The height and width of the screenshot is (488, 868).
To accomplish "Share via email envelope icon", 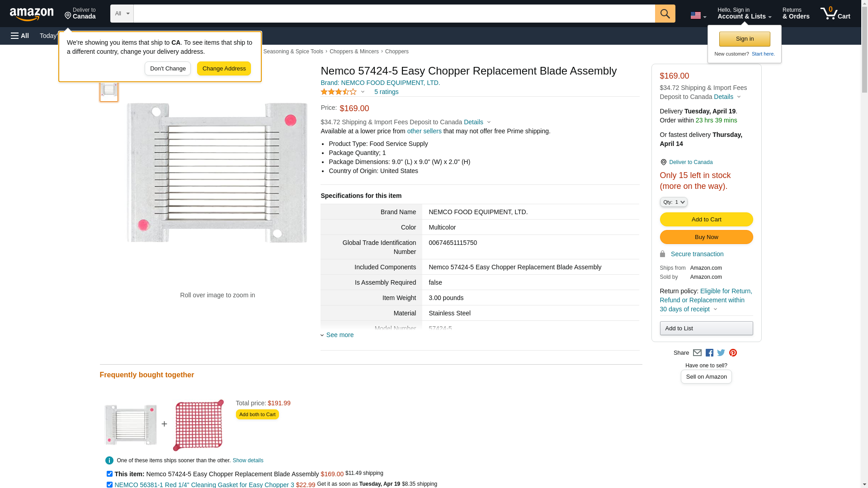I will (x=697, y=353).
